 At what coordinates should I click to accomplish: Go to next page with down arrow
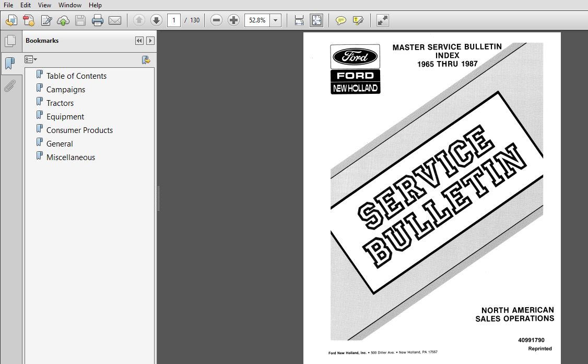point(156,20)
